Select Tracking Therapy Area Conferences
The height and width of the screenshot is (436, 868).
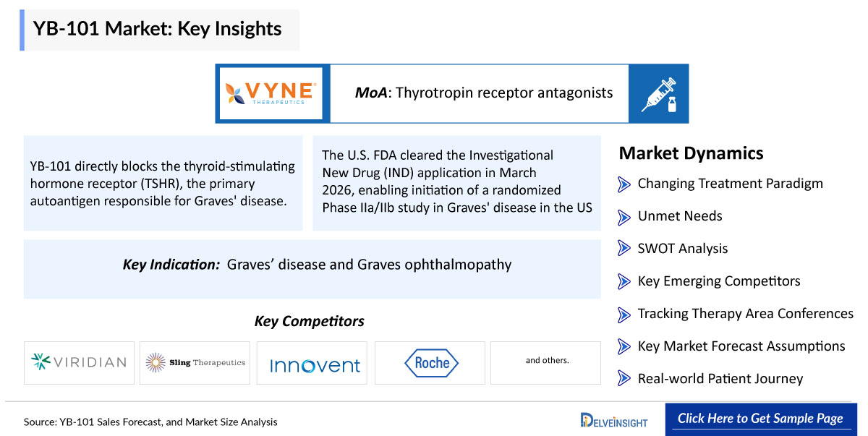pos(745,314)
